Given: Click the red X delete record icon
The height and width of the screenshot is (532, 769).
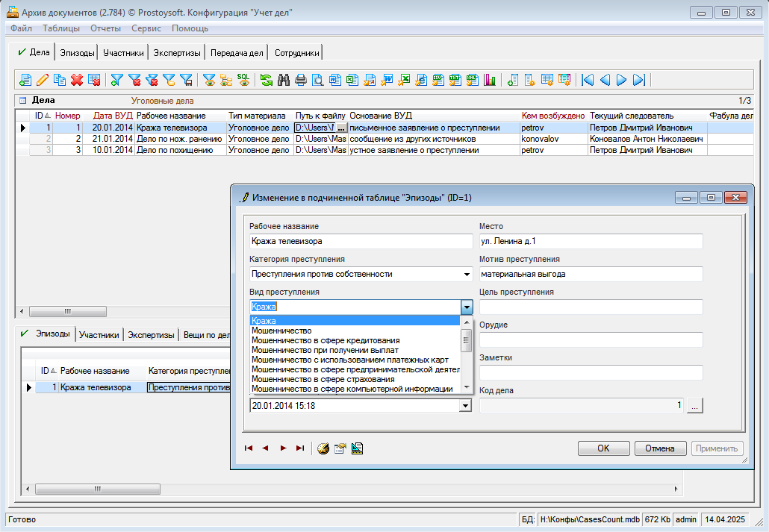Looking at the screenshot, I should point(76,80).
